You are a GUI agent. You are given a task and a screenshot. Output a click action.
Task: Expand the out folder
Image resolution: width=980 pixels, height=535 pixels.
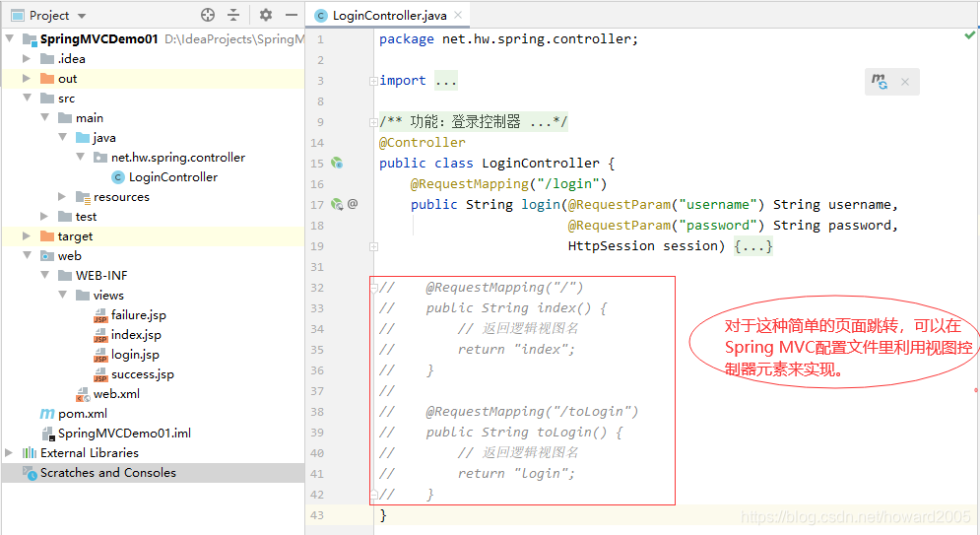[27, 79]
